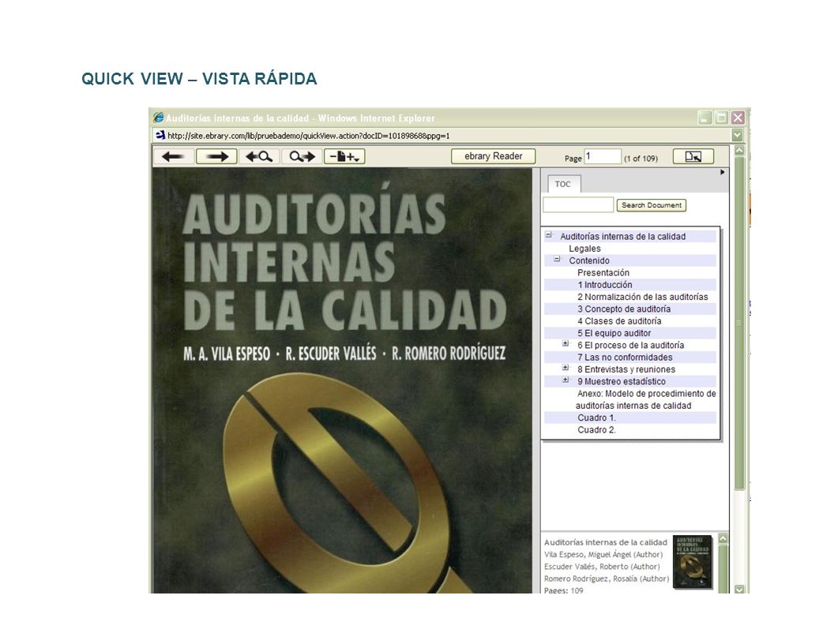
Task: Open the Presentación TOC entry
Action: 603,272
